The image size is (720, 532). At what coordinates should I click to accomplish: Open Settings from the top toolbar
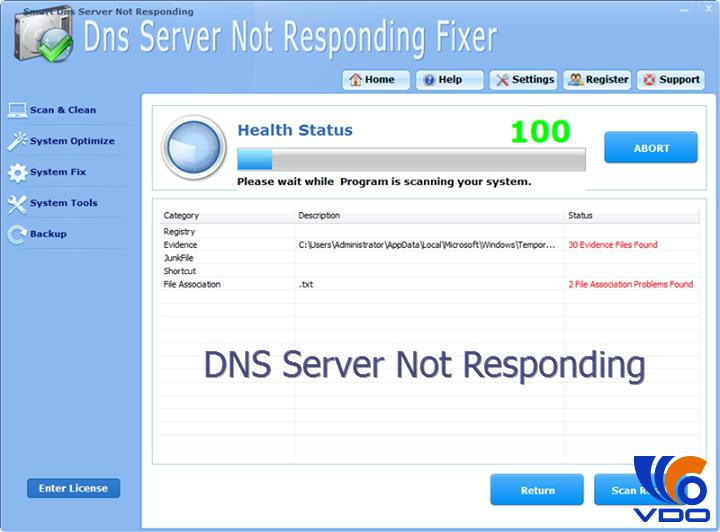pos(524,80)
